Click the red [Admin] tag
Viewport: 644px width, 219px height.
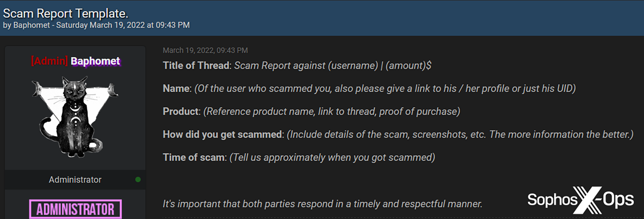49,61
